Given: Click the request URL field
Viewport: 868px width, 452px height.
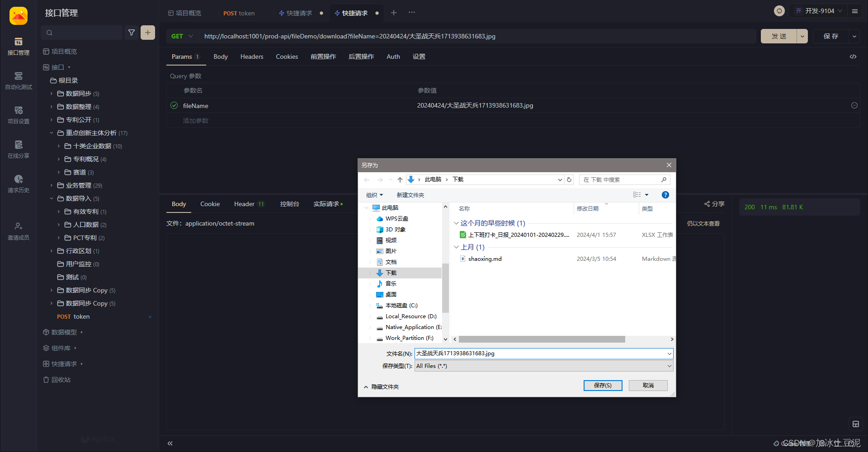Looking at the screenshot, I should tap(477, 36).
